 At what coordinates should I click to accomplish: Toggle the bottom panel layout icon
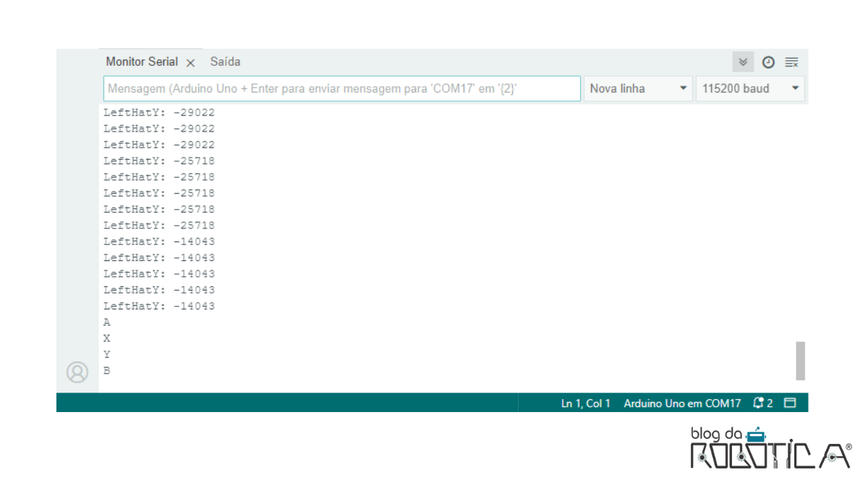click(789, 403)
